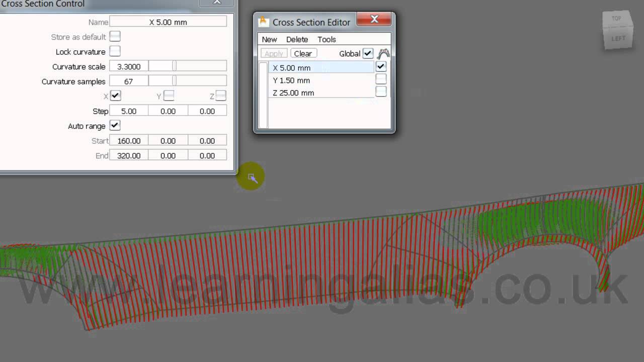
Task: Toggle the Store as default checkbox
Action: 115,36
